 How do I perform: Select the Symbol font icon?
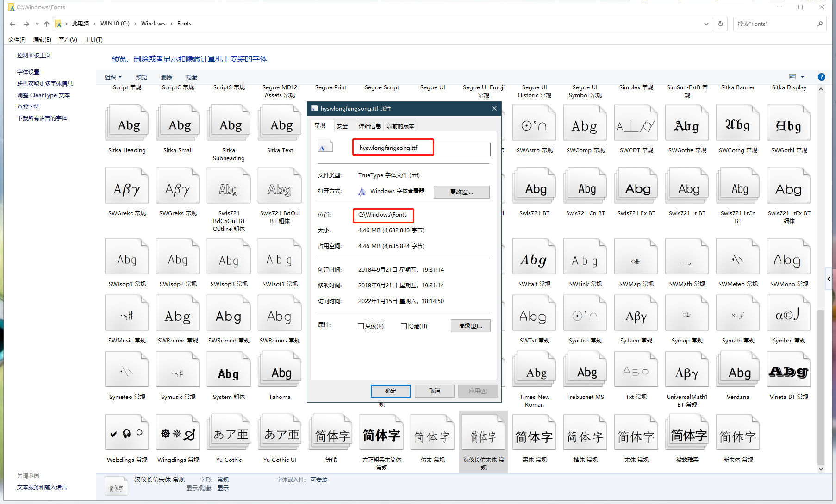789,313
